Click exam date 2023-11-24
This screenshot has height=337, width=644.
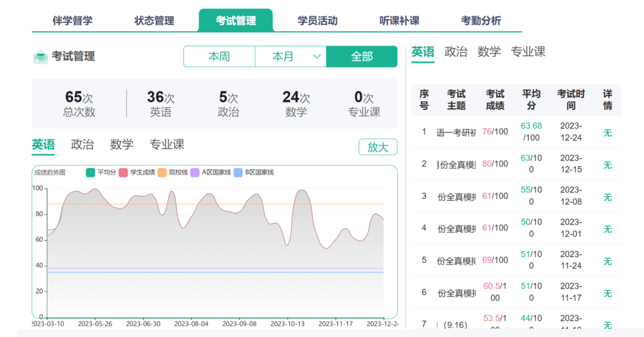coord(571,260)
